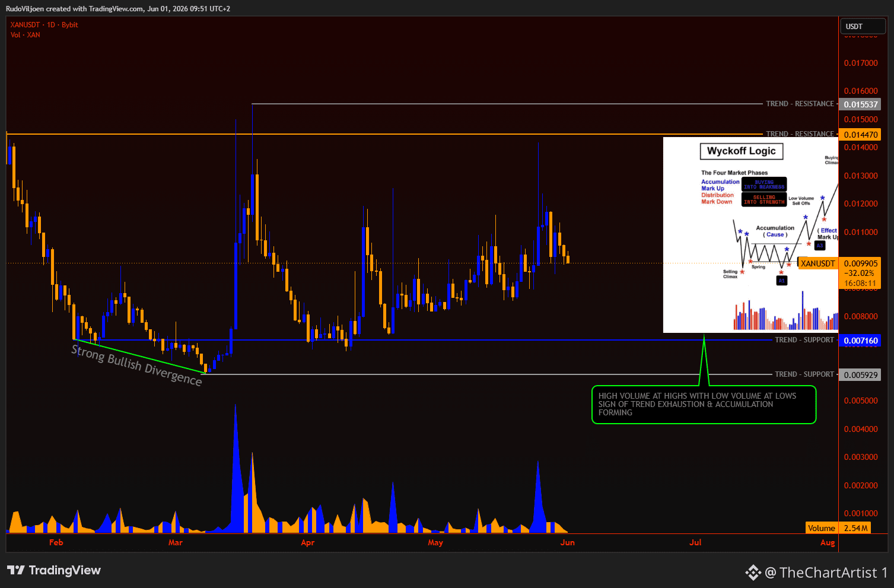This screenshot has width=894, height=588.
Task: Click the @ TheChartArtist 1 handle text
Action: (x=826, y=573)
